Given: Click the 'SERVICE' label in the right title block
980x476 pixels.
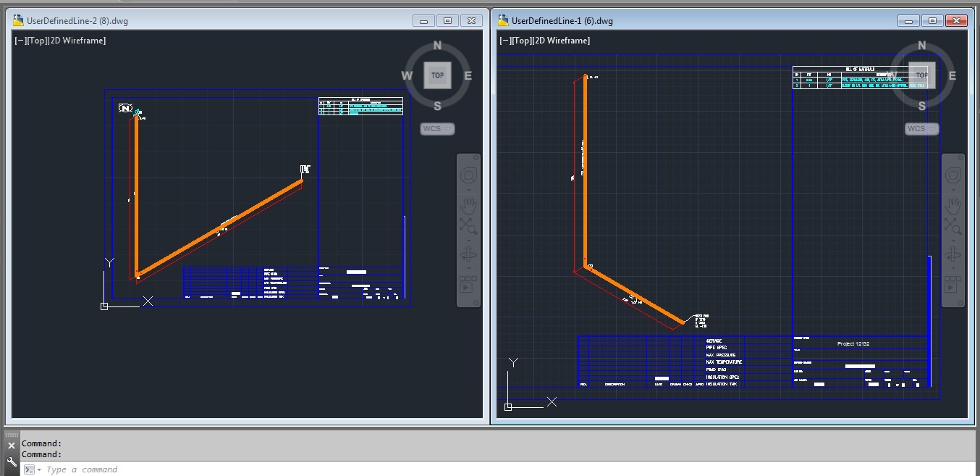Looking at the screenshot, I should tap(714, 341).
